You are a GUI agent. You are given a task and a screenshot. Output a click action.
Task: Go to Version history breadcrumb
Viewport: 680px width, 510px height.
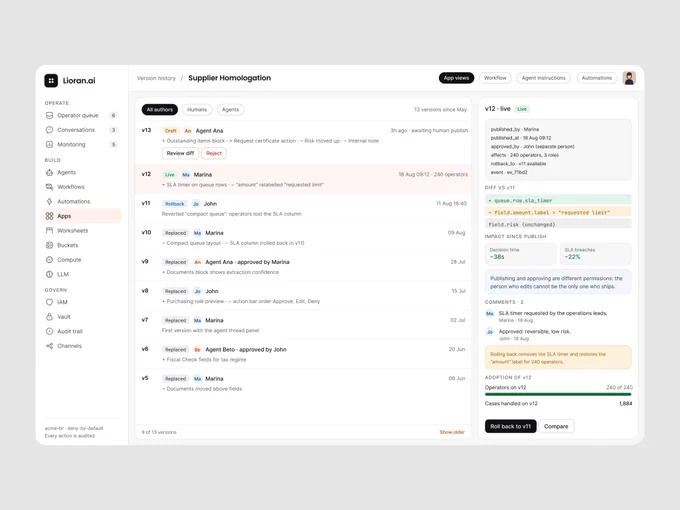pyautogui.click(x=156, y=78)
